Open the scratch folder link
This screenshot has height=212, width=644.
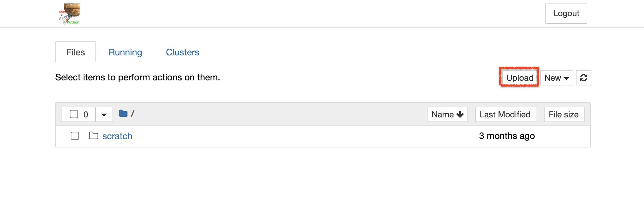coord(117,136)
